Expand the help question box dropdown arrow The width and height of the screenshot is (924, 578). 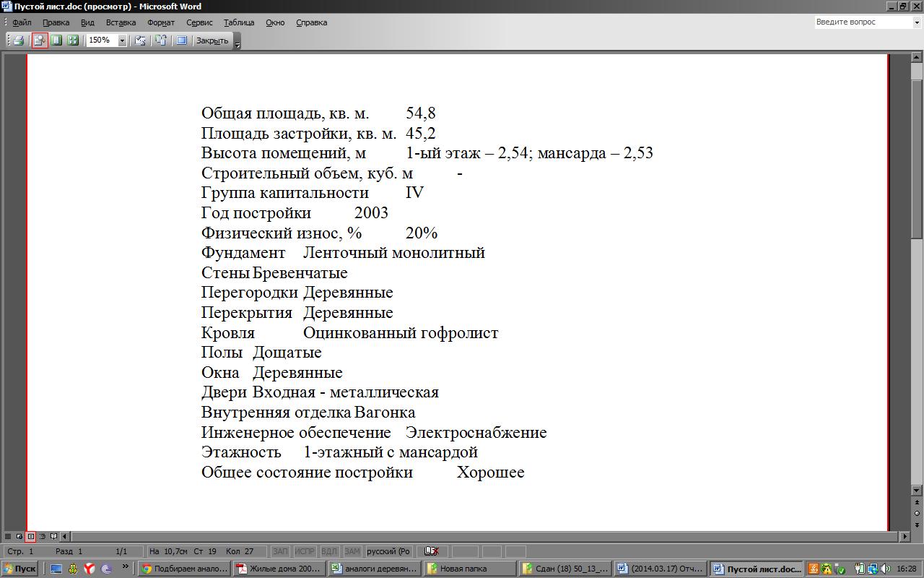(x=917, y=22)
